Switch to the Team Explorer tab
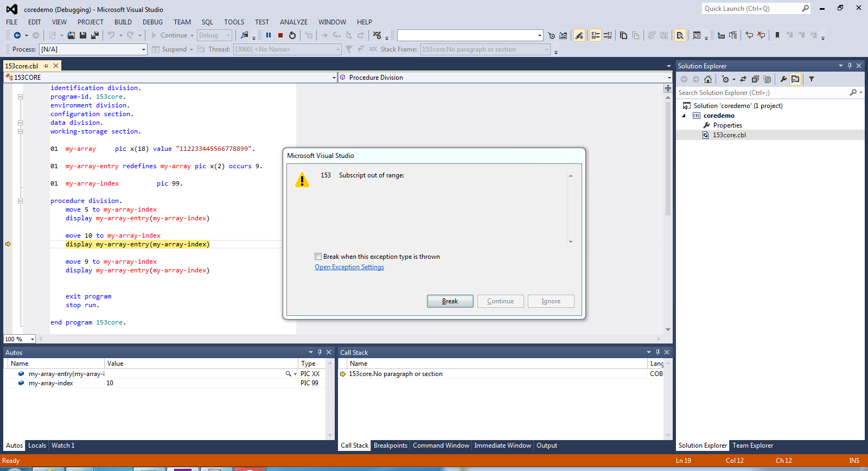Image resolution: width=868 pixels, height=471 pixels. (753, 445)
